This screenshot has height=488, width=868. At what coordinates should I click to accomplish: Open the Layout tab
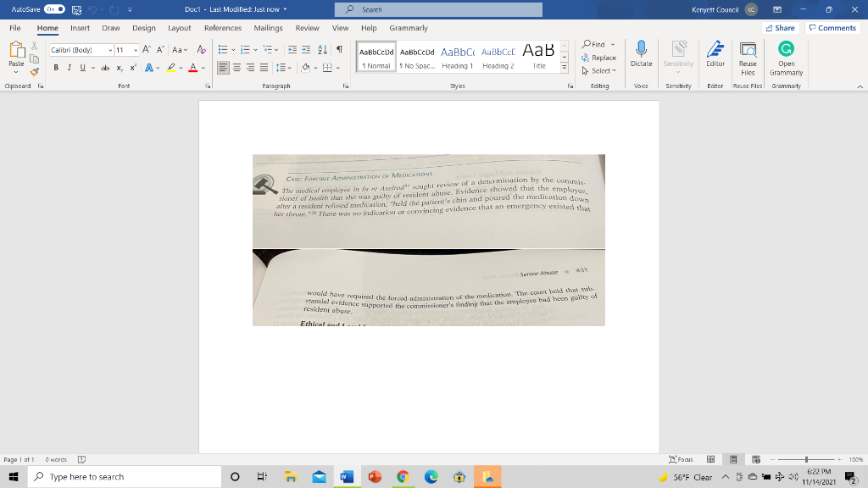180,28
